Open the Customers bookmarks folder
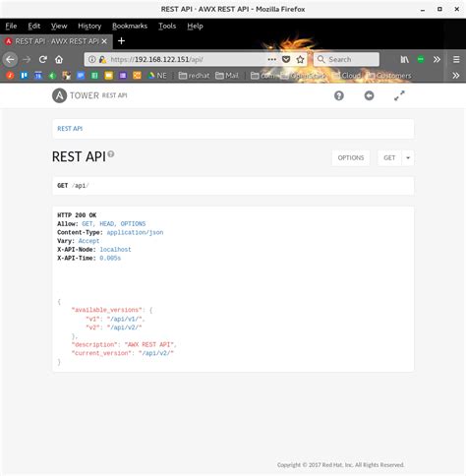Screen dimensions: 466x476 coord(389,76)
